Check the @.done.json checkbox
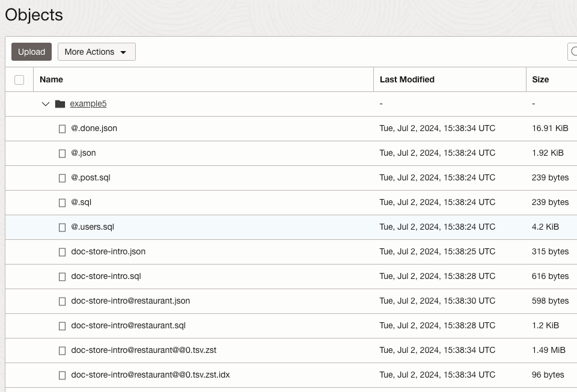This screenshot has height=392, width=577. pyautogui.click(x=62, y=128)
